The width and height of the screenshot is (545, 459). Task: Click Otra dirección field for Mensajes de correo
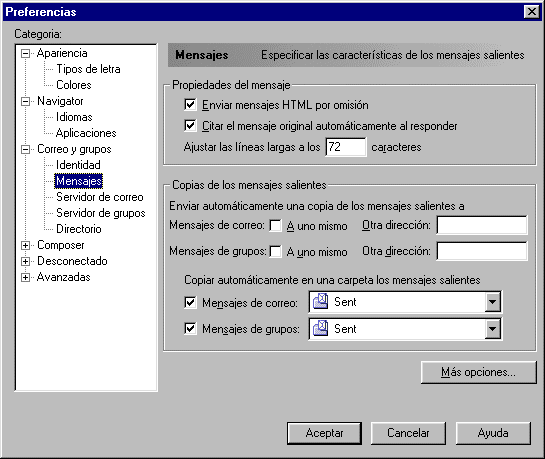click(482, 225)
